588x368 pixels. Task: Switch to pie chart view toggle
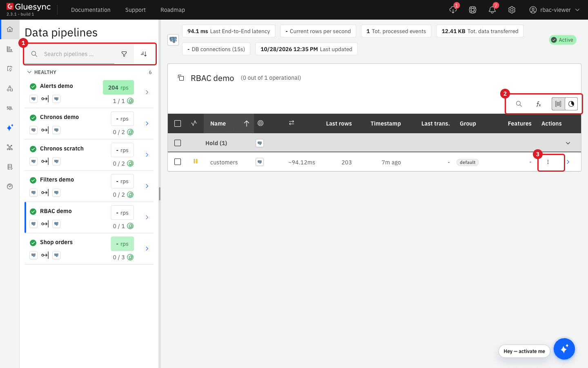571,104
